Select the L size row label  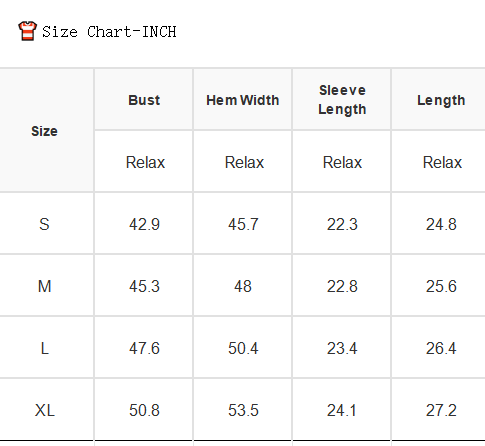pos(44,348)
